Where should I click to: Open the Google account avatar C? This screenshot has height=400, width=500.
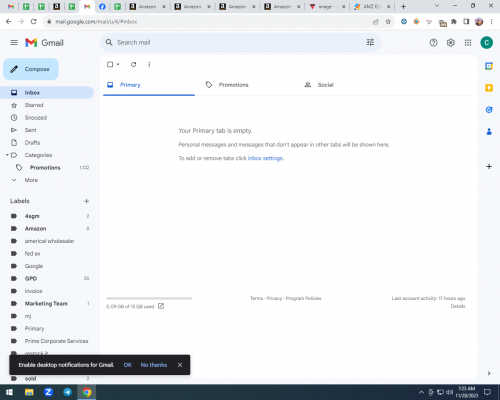click(x=486, y=43)
